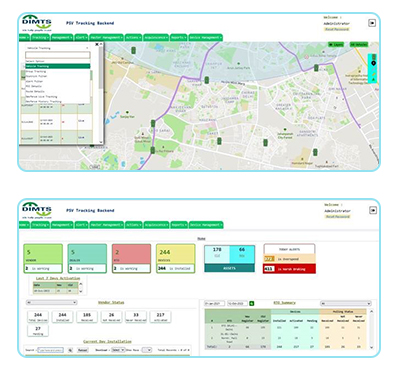The width and height of the screenshot is (400, 371).
Task: Click the triangle icon at cyan toolbar bottom
Action: pos(374,79)
